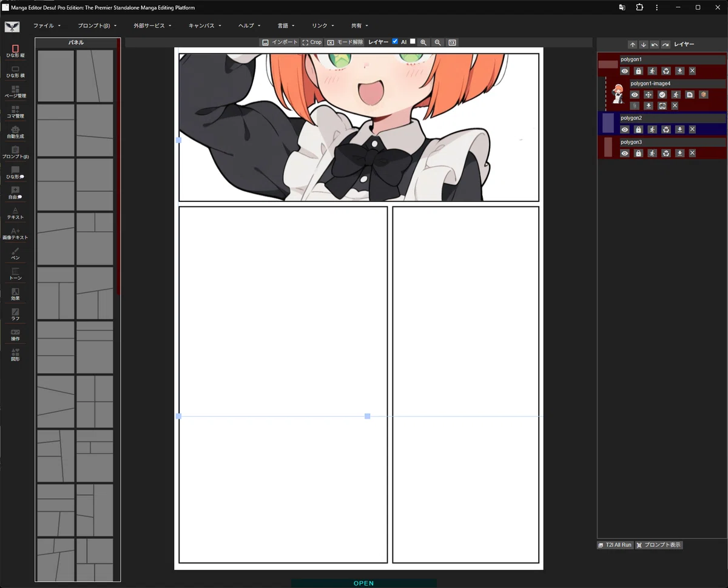Viewport: 728px width, 588px height.
Task: Select the ペン pen tool
Action: 15,254
